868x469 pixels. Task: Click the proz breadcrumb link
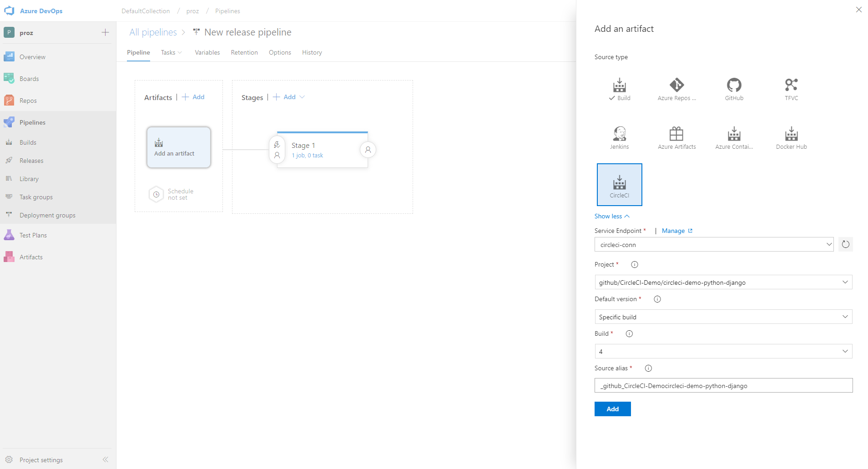pyautogui.click(x=192, y=11)
